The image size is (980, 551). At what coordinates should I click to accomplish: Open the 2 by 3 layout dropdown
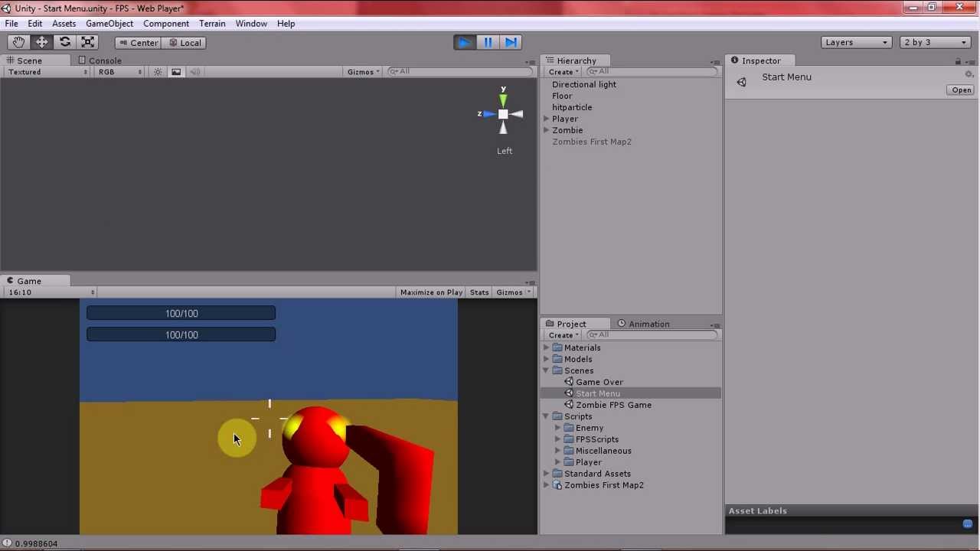pyautogui.click(x=935, y=43)
